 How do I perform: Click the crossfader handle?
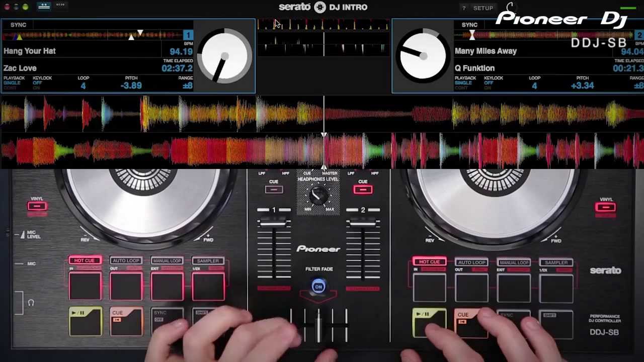point(318,327)
